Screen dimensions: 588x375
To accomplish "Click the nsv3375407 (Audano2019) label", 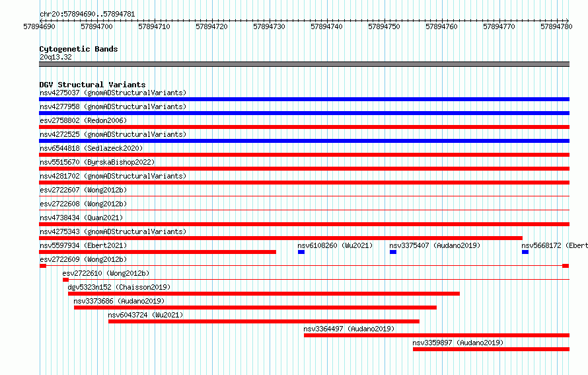I will 435,245.
